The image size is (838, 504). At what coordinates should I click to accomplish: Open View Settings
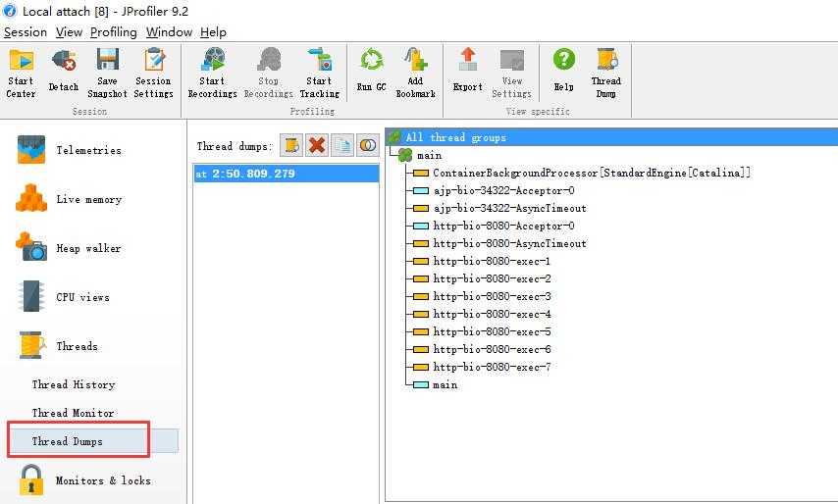pyautogui.click(x=511, y=74)
